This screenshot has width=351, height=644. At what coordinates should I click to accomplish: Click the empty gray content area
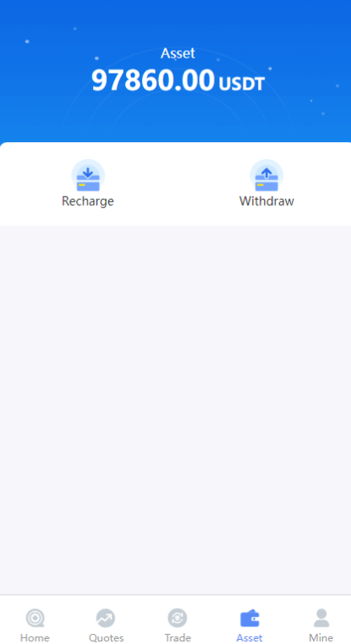(175, 410)
